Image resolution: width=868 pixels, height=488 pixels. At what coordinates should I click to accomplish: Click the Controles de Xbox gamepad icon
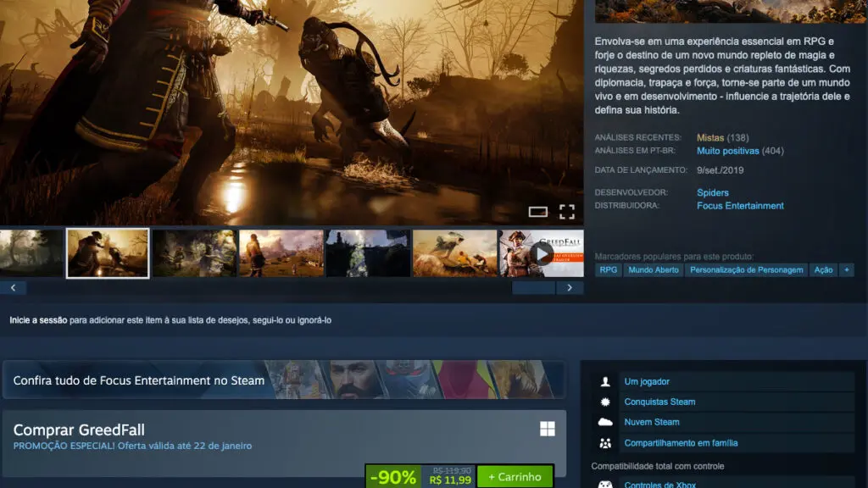(604, 484)
